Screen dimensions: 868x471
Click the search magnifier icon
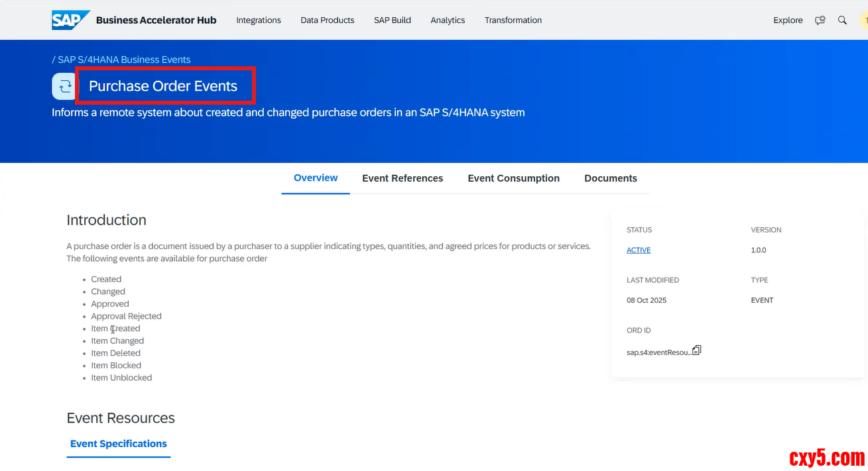point(842,21)
